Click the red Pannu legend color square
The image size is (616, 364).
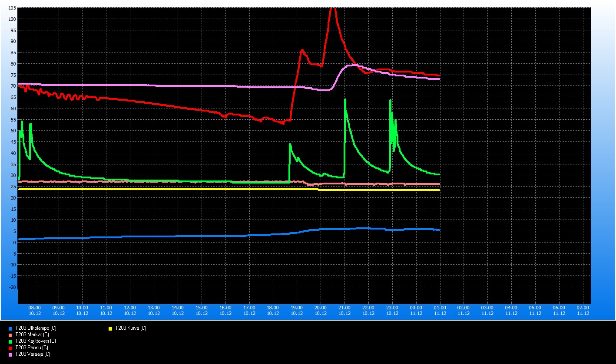tap(10, 348)
